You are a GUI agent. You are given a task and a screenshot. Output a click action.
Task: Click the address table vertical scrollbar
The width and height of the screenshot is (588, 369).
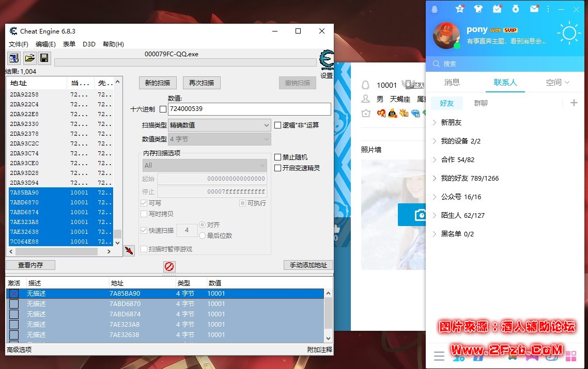[x=328, y=315]
